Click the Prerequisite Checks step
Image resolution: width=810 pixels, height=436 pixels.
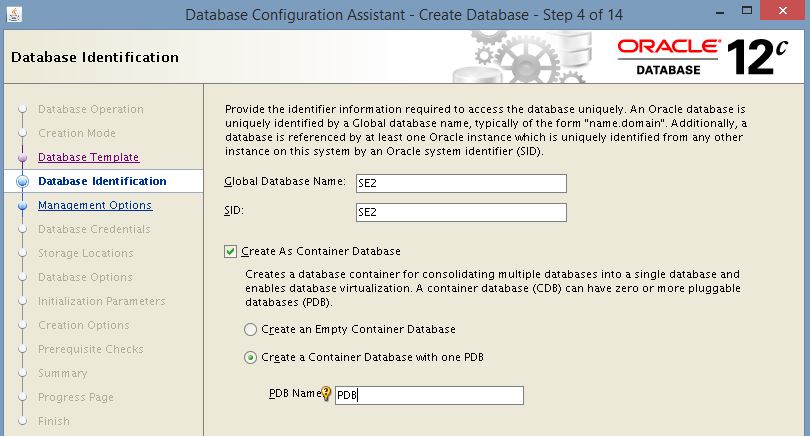pos(90,349)
